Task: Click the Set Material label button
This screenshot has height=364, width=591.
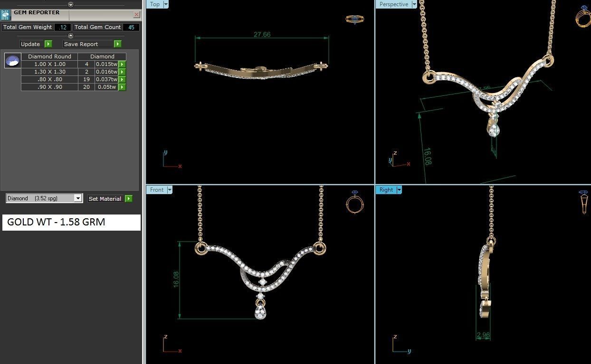Action: pyautogui.click(x=105, y=199)
